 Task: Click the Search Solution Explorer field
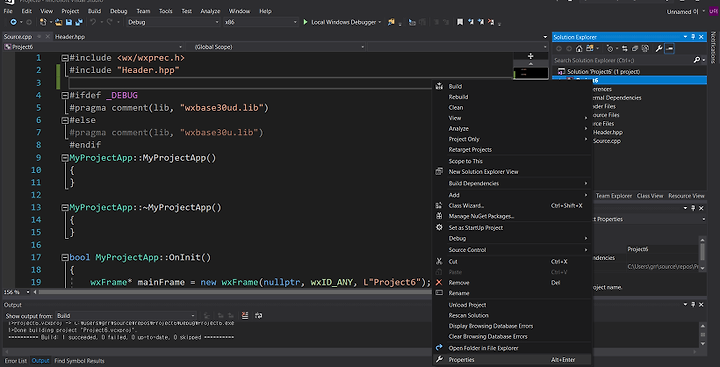tap(624, 60)
